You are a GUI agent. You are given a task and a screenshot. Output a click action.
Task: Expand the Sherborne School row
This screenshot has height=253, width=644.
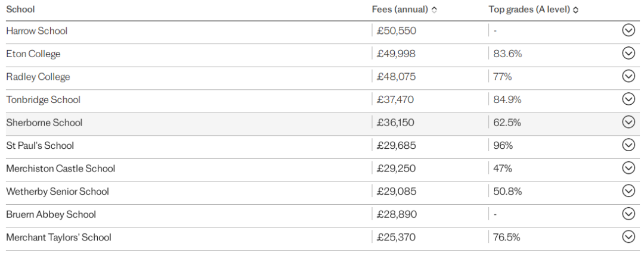(628, 122)
